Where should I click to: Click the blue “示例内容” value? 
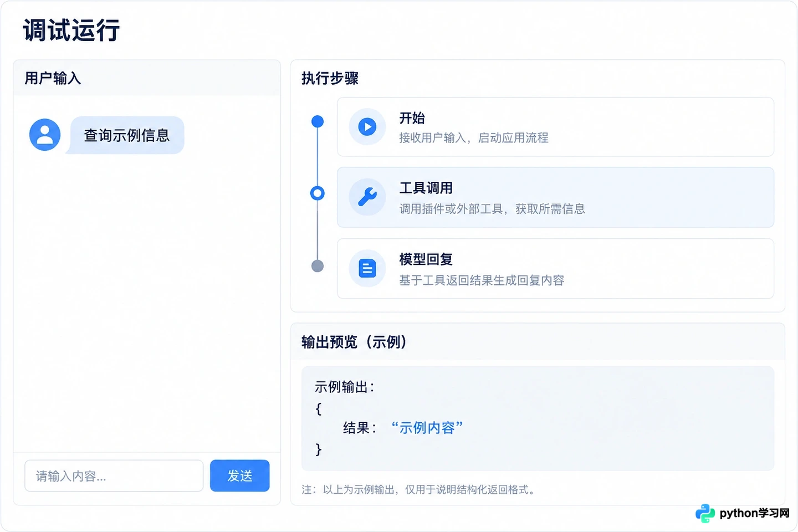427,428
